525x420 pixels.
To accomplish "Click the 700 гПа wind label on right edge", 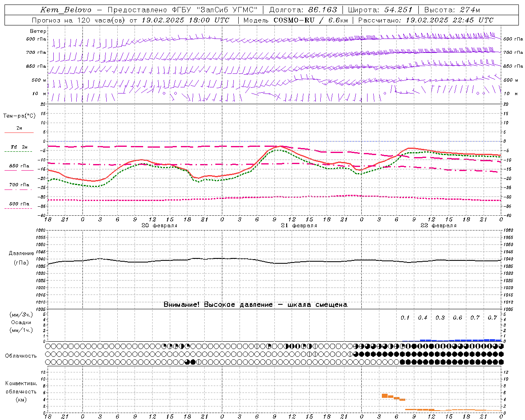I will click(513, 52).
